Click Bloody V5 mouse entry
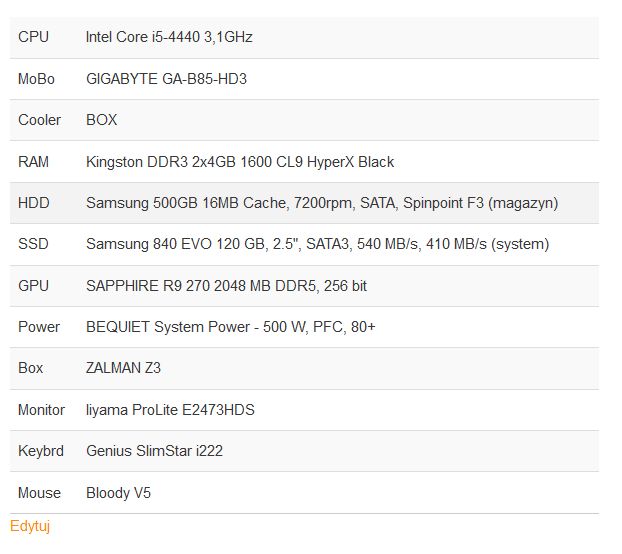The height and width of the screenshot is (554, 622). click(x=118, y=493)
